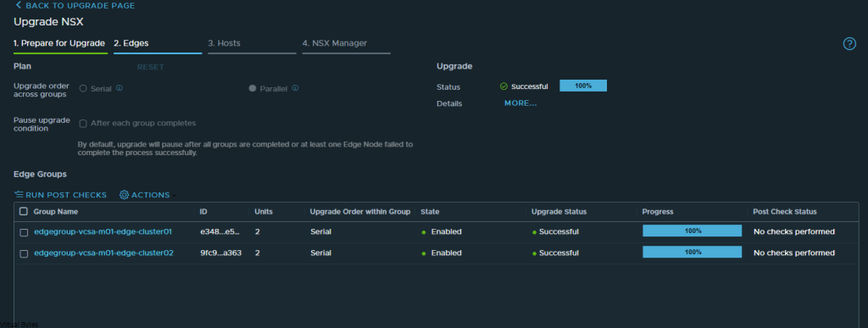
Task: Click the info icon next to Serial
Action: (x=119, y=88)
